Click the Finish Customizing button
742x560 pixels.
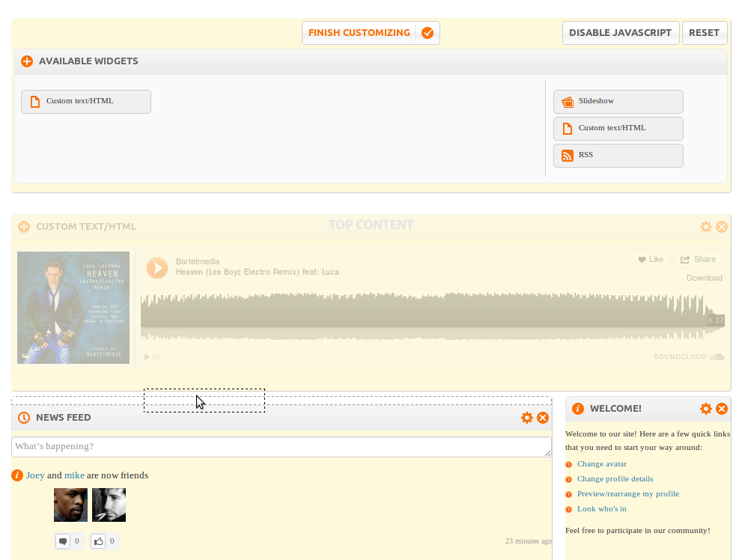point(371,33)
